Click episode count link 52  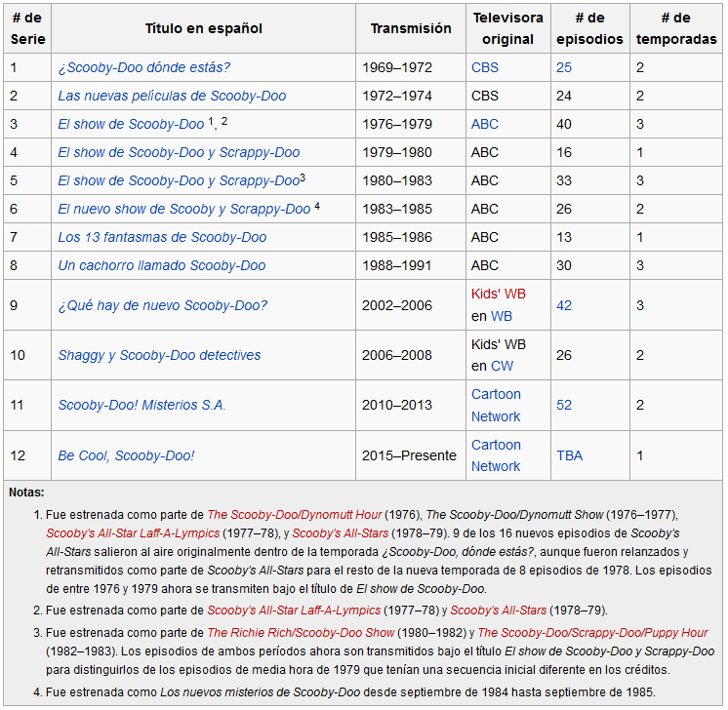pos(564,405)
